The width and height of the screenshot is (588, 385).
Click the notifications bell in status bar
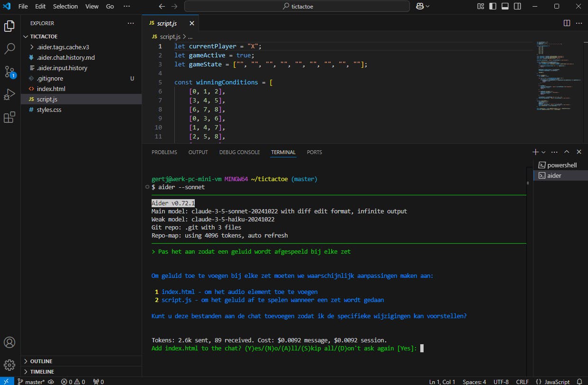[x=579, y=382]
